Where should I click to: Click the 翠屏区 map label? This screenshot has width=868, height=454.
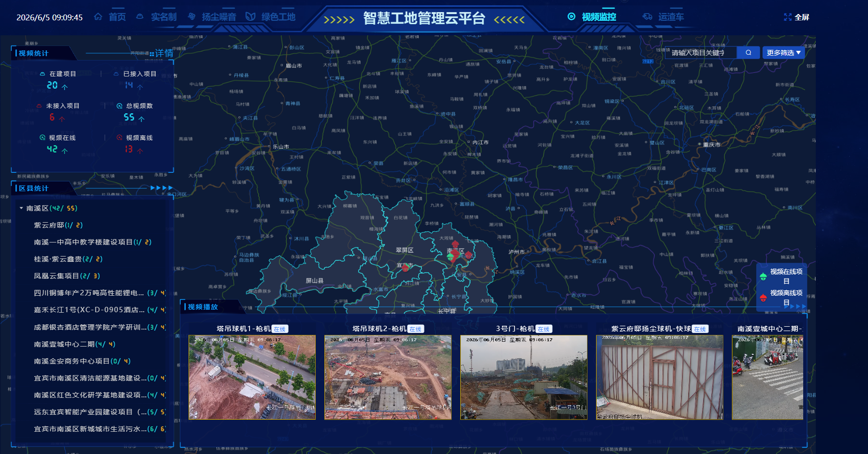404,250
